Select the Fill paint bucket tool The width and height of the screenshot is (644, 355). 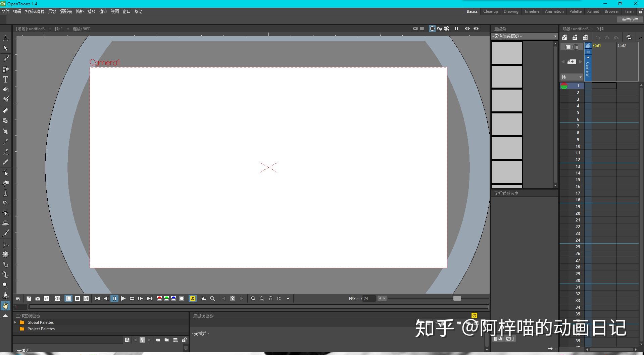point(5,90)
